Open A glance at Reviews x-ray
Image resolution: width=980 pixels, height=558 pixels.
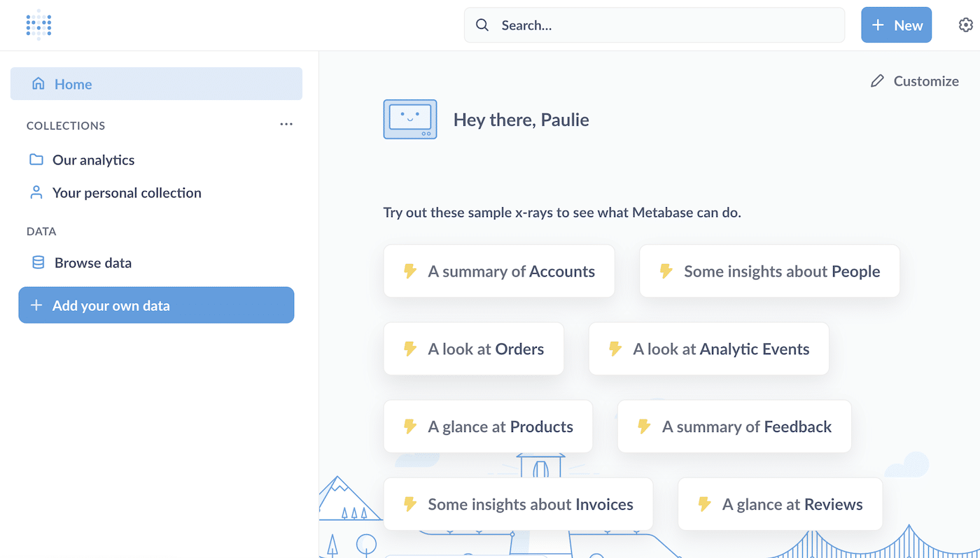[x=780, y=504]
